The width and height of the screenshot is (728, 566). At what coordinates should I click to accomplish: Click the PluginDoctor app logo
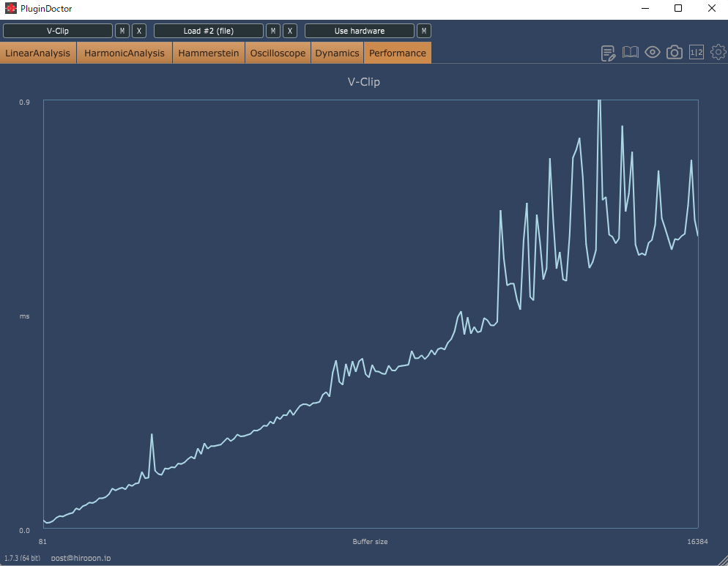tap(10, 8)
